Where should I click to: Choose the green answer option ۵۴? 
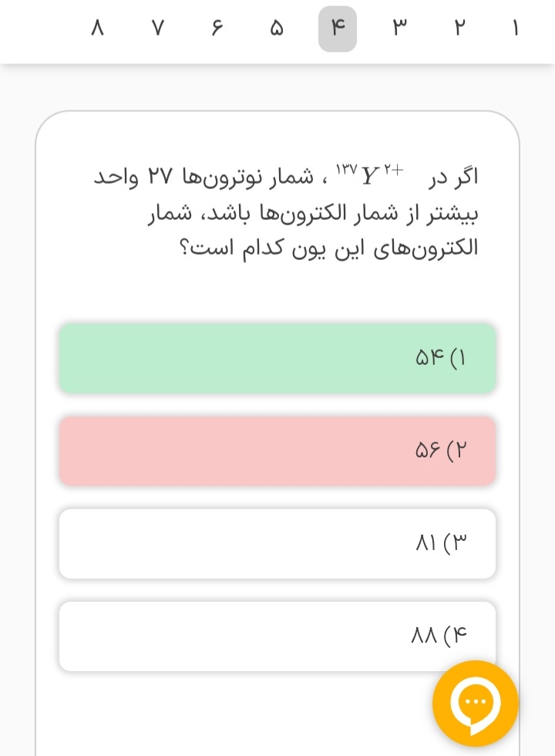(x=277, y=358)
